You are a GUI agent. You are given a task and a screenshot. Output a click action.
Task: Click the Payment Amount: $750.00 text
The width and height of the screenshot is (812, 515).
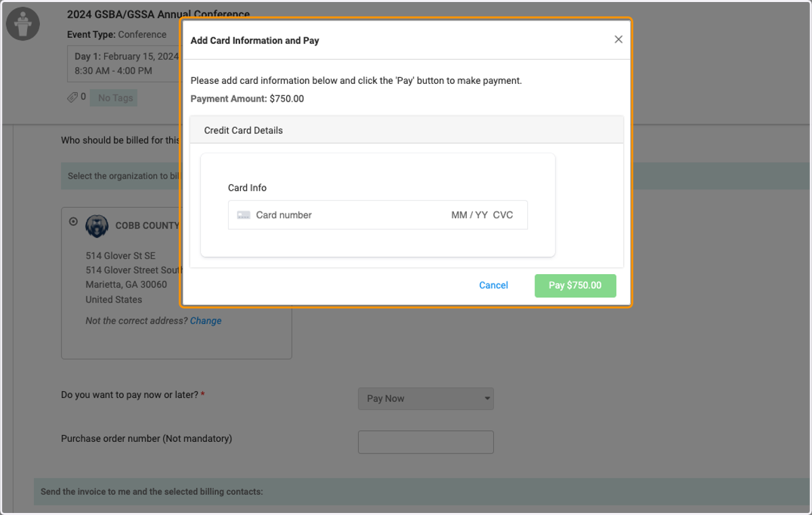click(x=247, y=99)
